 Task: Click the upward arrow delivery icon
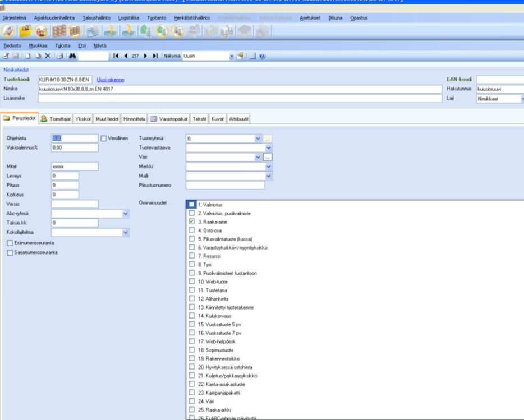point(111,31)
